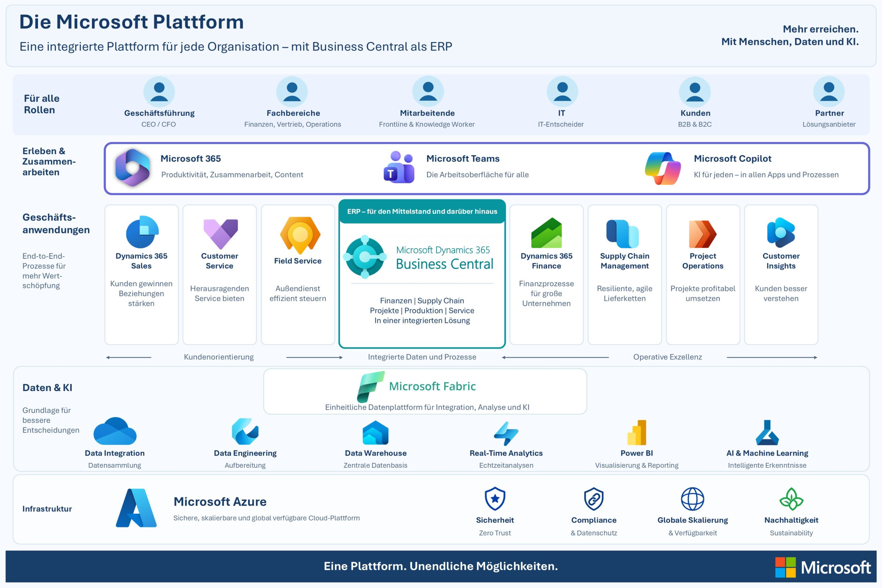
Task: Click the Supply Chain Management icon
Action: pos(623,234)
